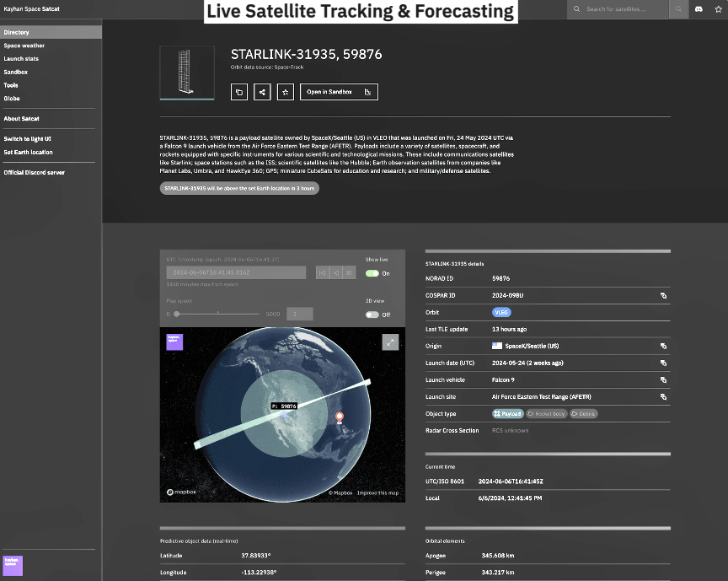Click the Mapbox logo on the map
The image size is (728, 581).
(181, 492)
